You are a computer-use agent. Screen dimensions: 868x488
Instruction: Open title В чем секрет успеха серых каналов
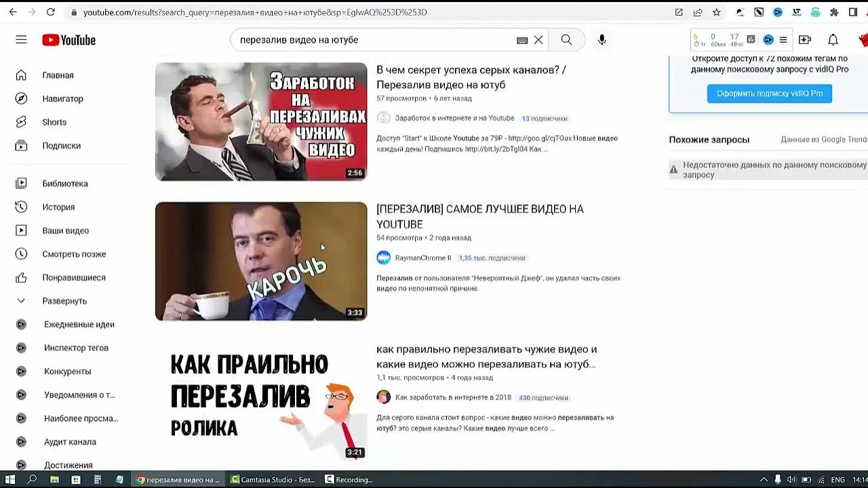[x=471, y=77]
